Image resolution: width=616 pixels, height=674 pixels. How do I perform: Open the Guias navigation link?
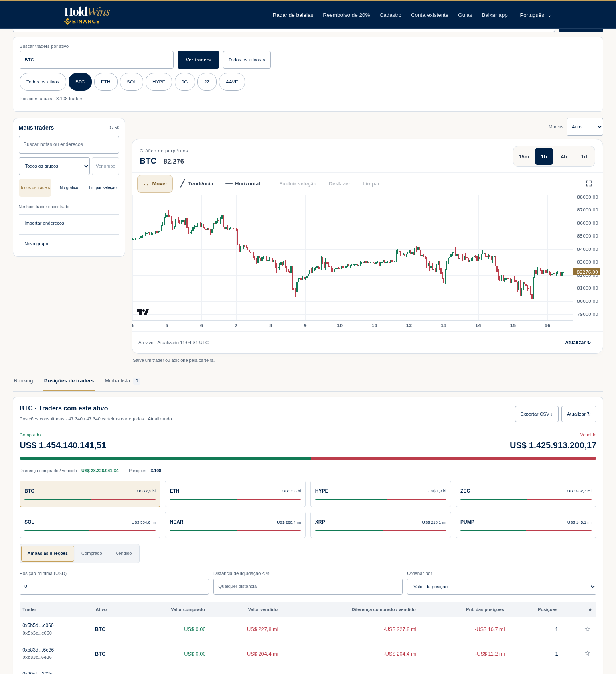[465, 15]
